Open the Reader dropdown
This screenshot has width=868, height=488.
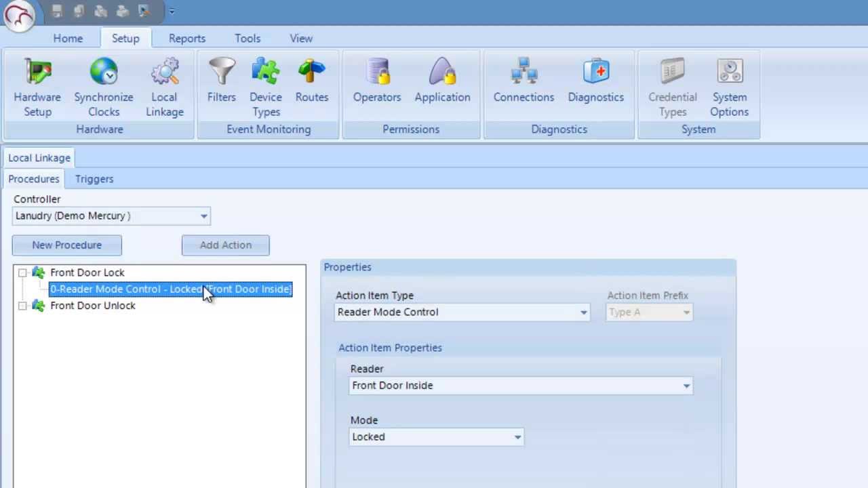pos(686,386)
